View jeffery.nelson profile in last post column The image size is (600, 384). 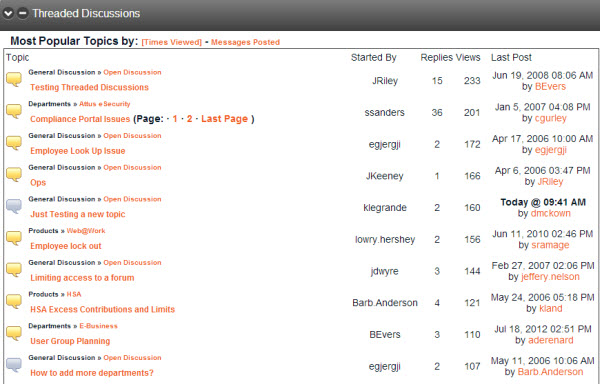click(550, 277)
